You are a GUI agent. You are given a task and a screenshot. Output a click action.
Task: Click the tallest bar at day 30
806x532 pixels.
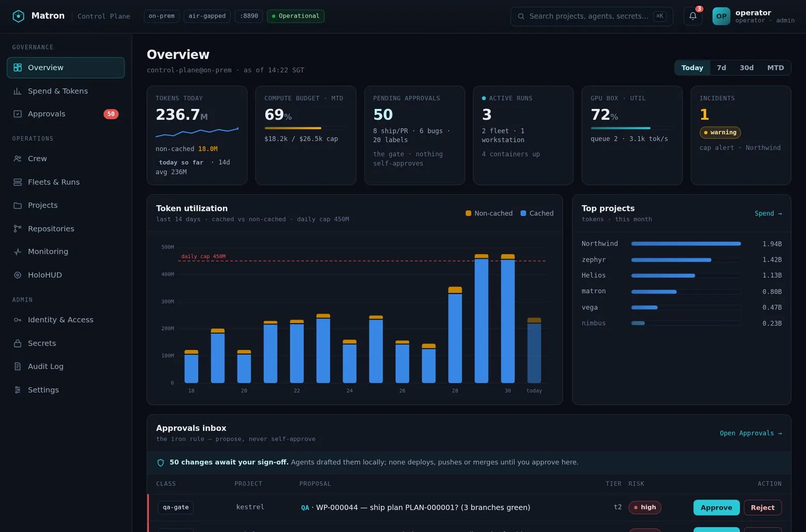click(508, 319)
